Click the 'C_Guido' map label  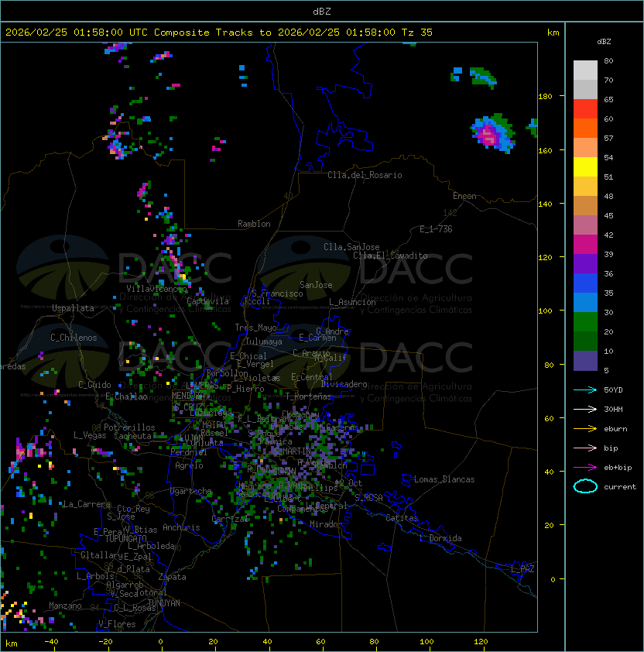click(94, 385)
